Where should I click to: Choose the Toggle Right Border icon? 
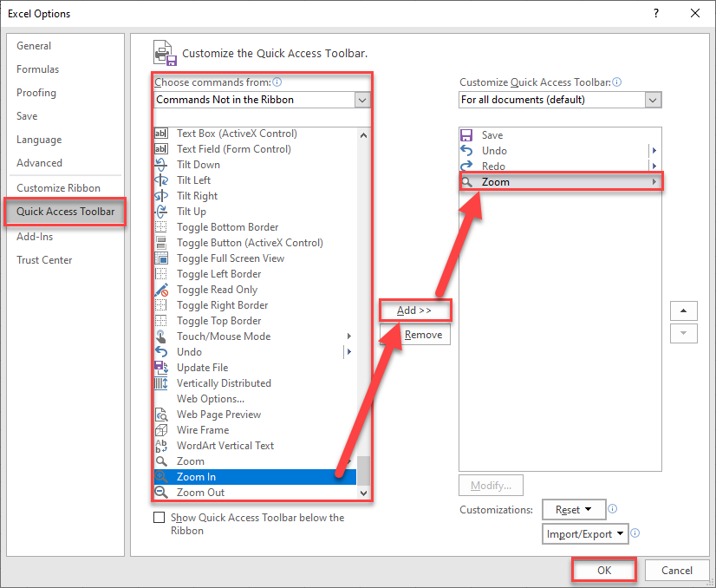click(x=161, y=305)
